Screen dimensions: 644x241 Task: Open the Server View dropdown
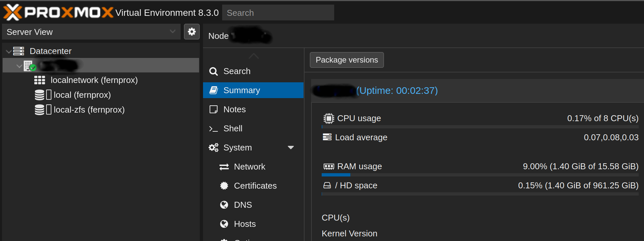(x=91, y=32)
